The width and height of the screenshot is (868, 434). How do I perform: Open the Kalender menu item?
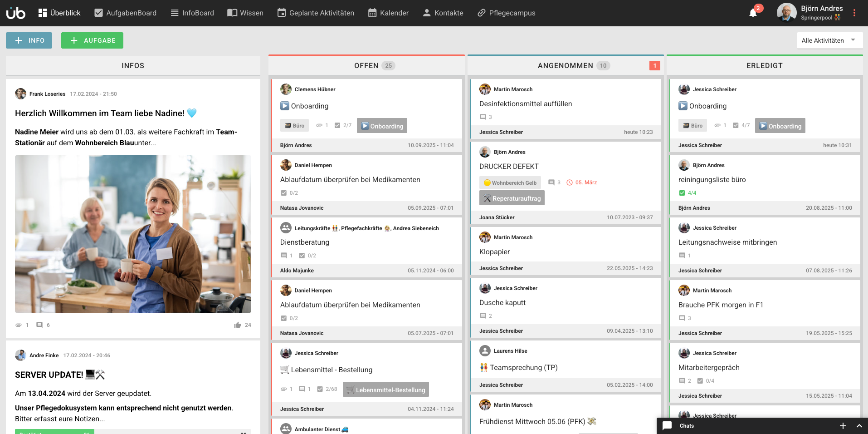click(x=388, y=13)
